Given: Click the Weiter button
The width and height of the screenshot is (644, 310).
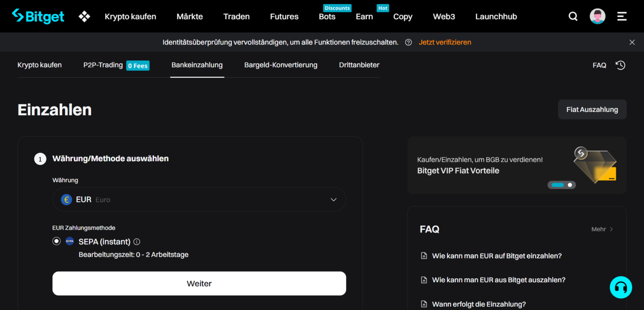Looking at the screenshot, I should pos(199,283).
